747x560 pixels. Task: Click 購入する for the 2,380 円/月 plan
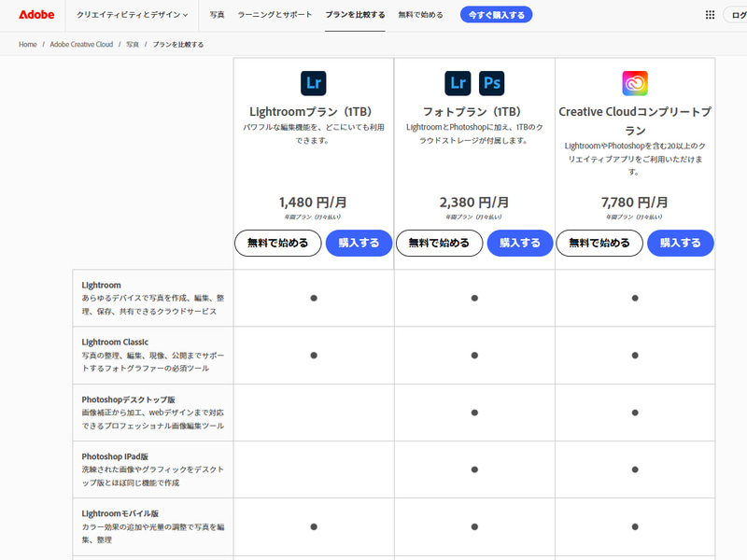520,243
